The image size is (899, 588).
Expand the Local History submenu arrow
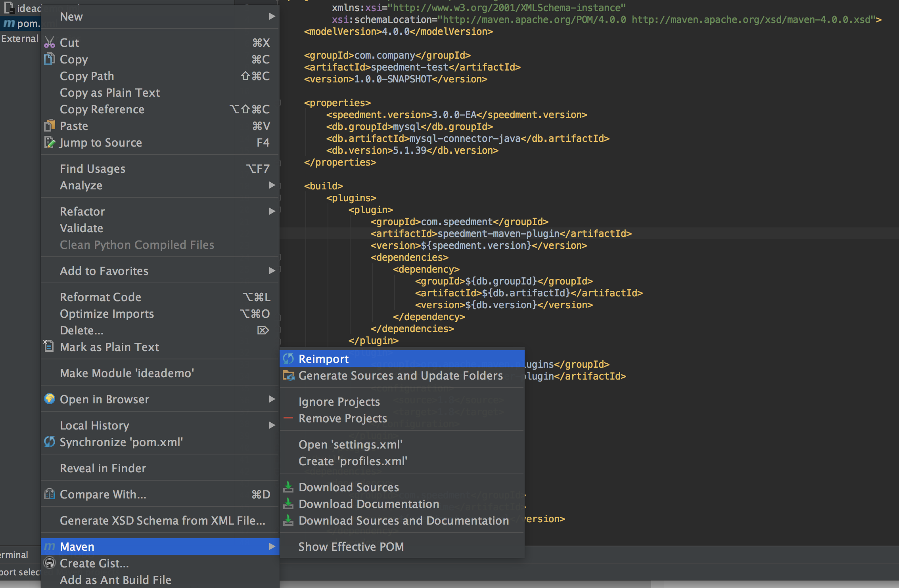[272, 425]
